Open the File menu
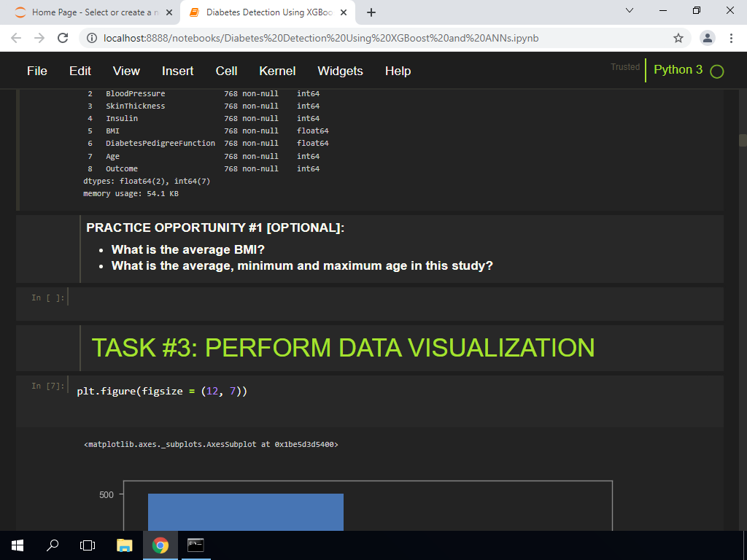Viewport: 747px width, 560px height. click(x=37, y=71)
